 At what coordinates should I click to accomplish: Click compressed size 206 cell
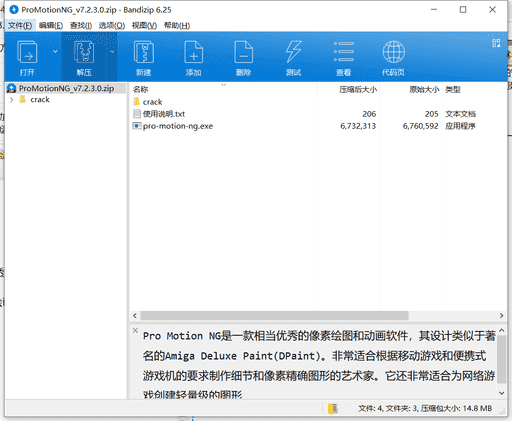pos(369,114)
